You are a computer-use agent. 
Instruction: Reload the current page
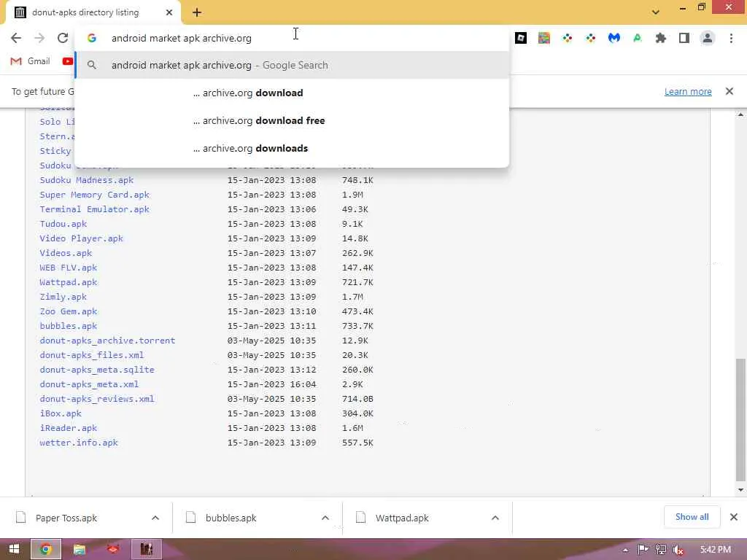[63, 38]
